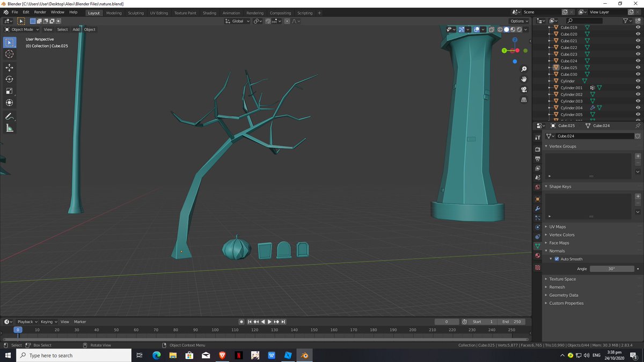This screenshot has width=644, height=362.
Task: Open the Add menu in viewport header
Action: click(x=76, y=29)
